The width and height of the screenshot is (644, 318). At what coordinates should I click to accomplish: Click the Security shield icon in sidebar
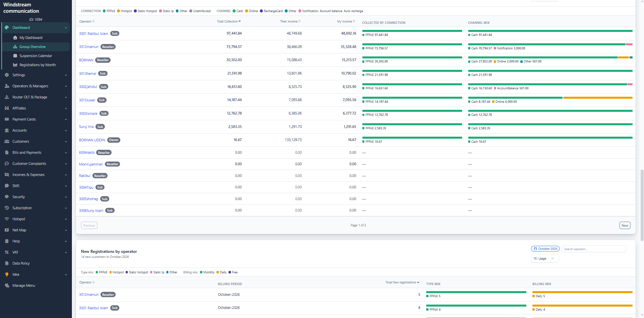point(7,197)
